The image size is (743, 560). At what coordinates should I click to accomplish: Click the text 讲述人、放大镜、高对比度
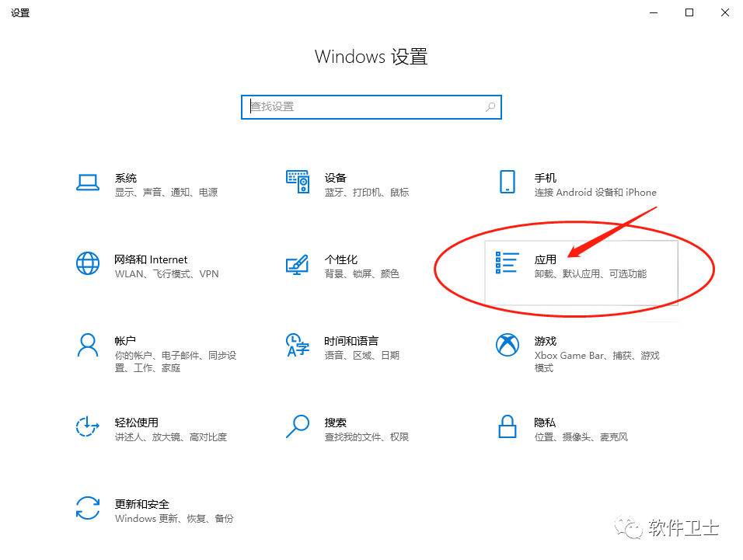pos(171,437)
